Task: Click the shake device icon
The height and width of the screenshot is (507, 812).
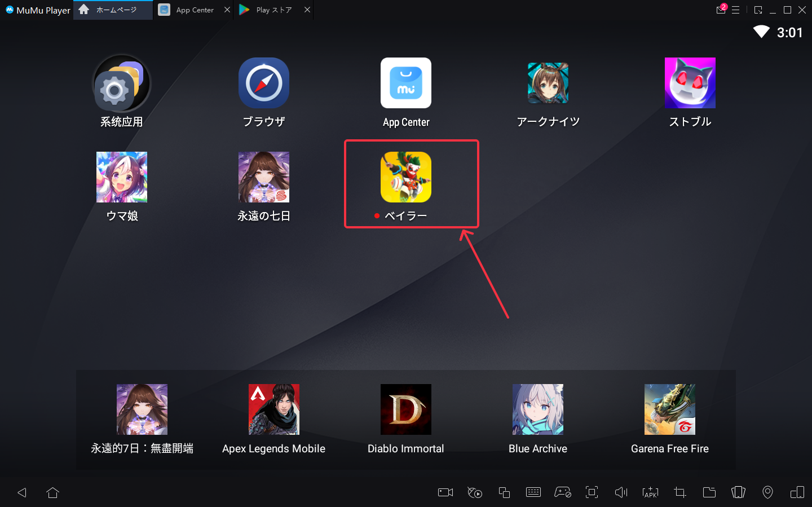Action: 738,492
